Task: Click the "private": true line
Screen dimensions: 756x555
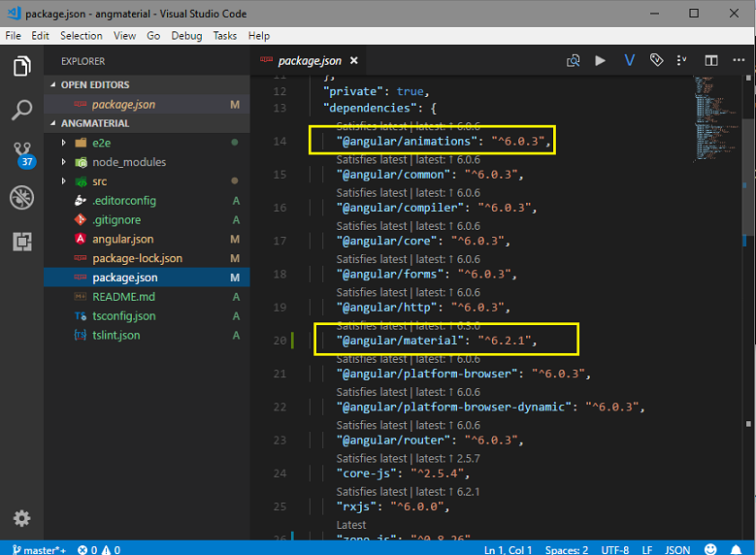Action: click(x=377, y=91)
